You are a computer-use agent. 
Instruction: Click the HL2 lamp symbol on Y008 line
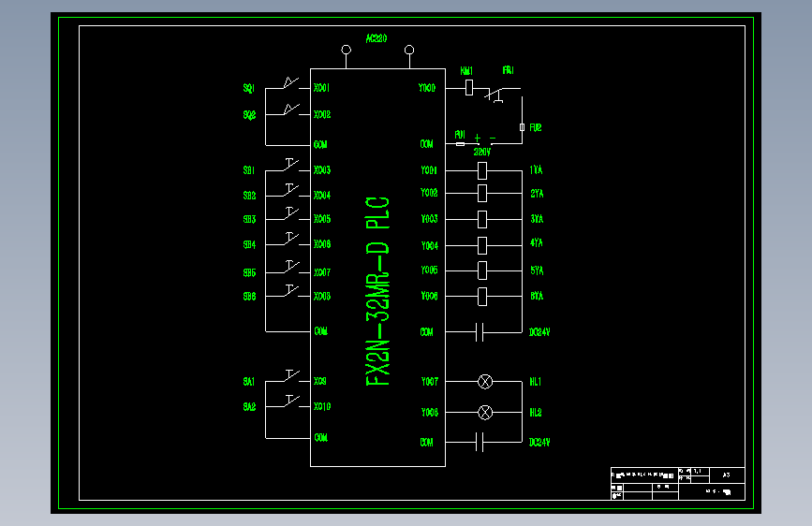485,413
